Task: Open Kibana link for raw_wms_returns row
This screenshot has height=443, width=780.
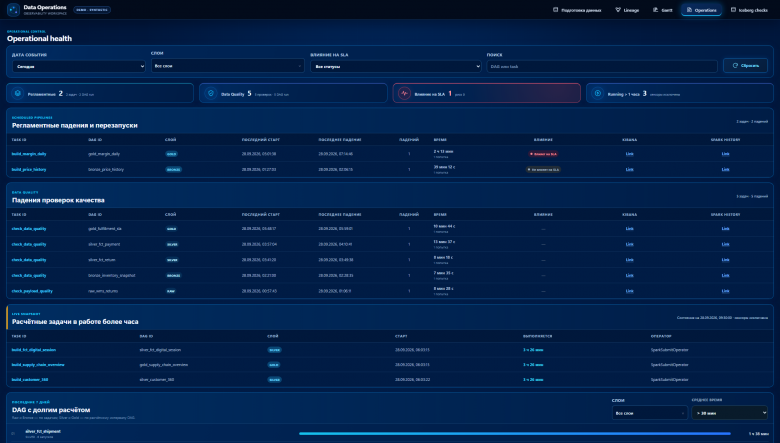Action: point(629,291)
